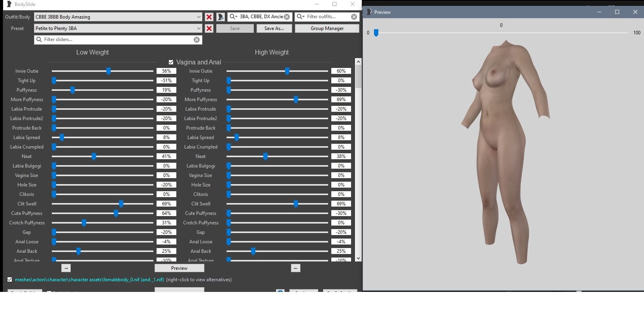Click the Low Weight Tight Up -51% value box

tap(166, 81)
